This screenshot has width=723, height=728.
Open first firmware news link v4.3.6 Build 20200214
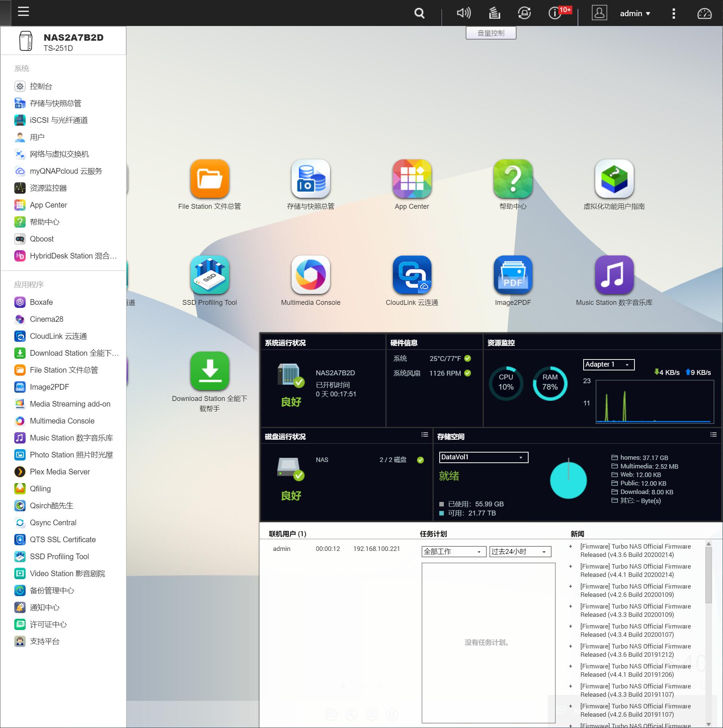[x=635, y=551]
